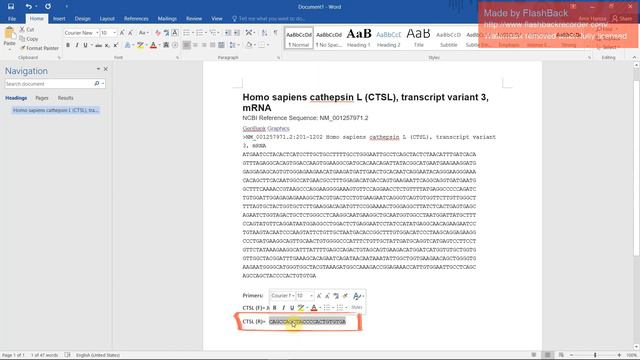
Task: Toggle Subscript formatting
Action: pyautogui.click(x=107, y=45)
